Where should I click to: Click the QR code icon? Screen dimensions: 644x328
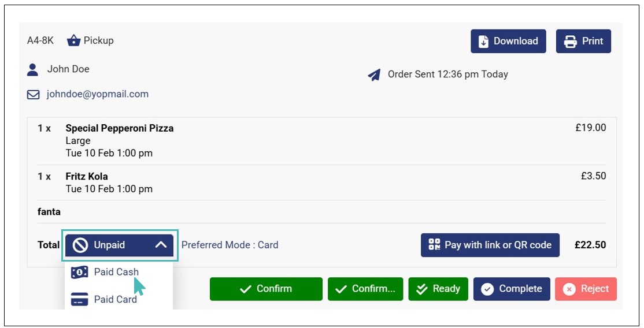tap(434, 245)
